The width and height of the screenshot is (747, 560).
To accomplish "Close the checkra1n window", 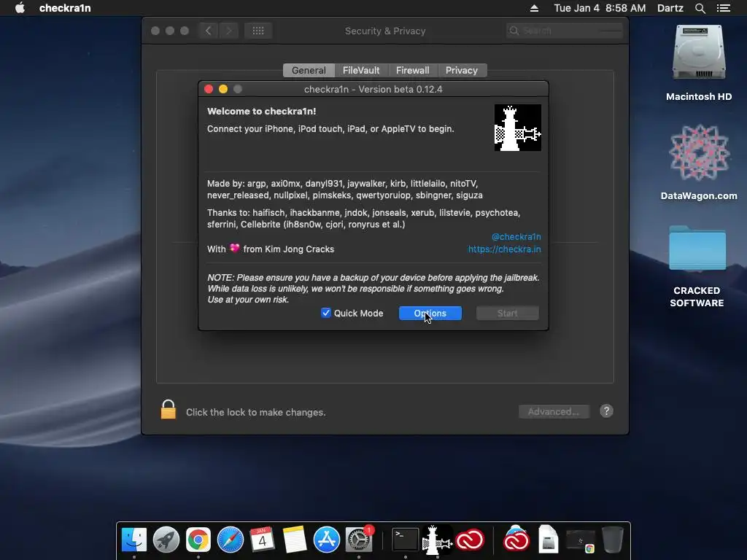I will coord(209,89).
